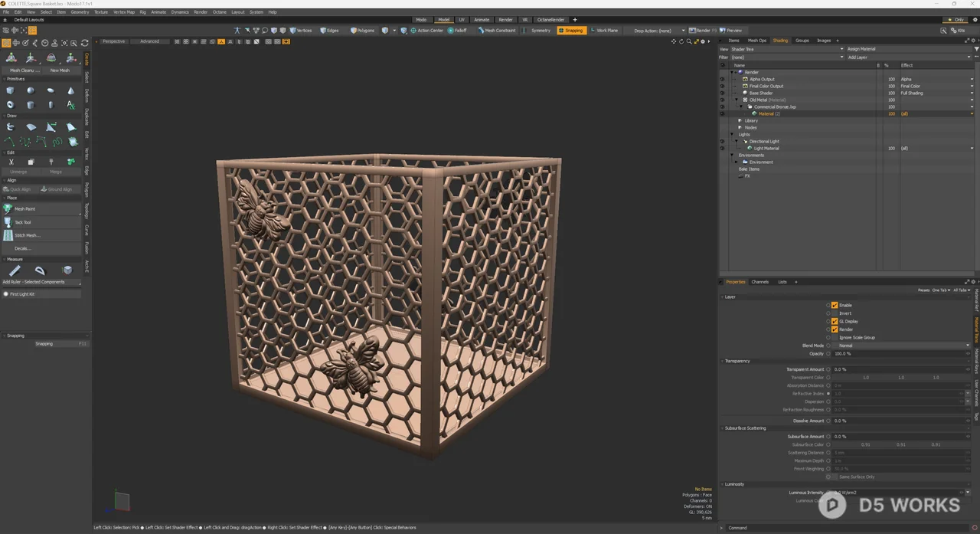This screenshot has height=534, width=980.
Task: Toggle visibility of Directional Light
Action: [722, 141]
